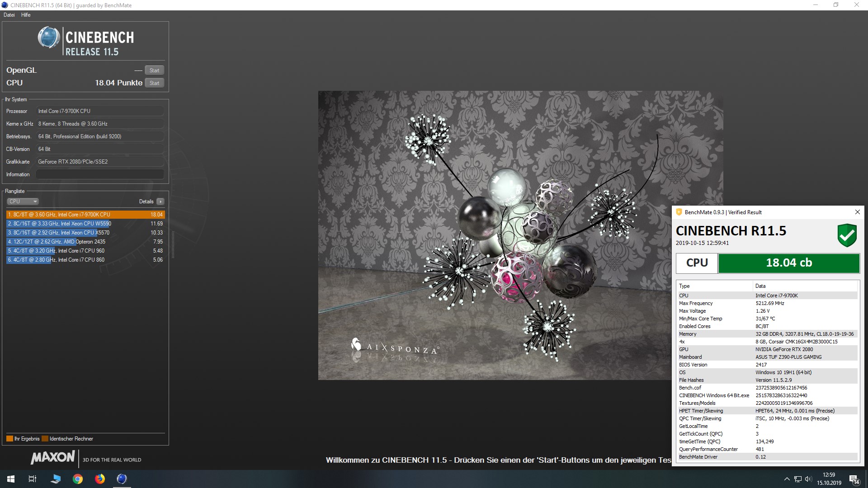Open the taskbar clock and calendar

pos(829,479)
